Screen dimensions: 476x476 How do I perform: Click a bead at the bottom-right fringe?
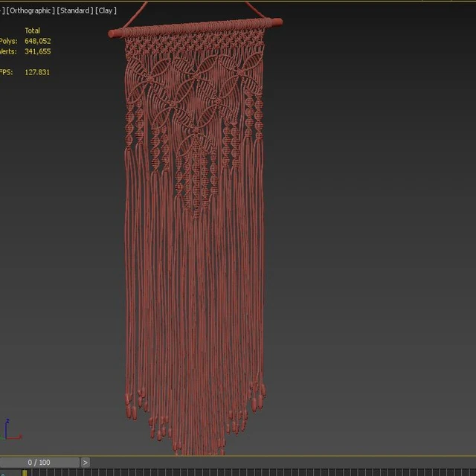tap(254, 405)
